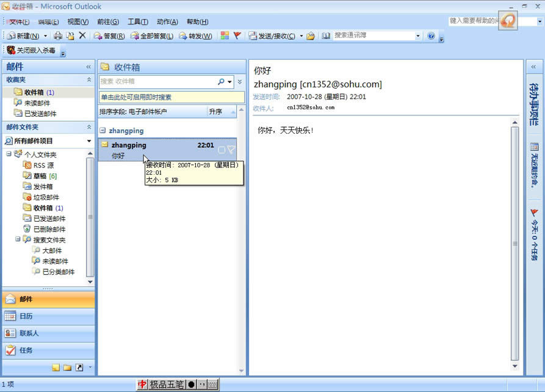
Task: Open Folder List icon in bottom navigation
Action: pos(67,368)
